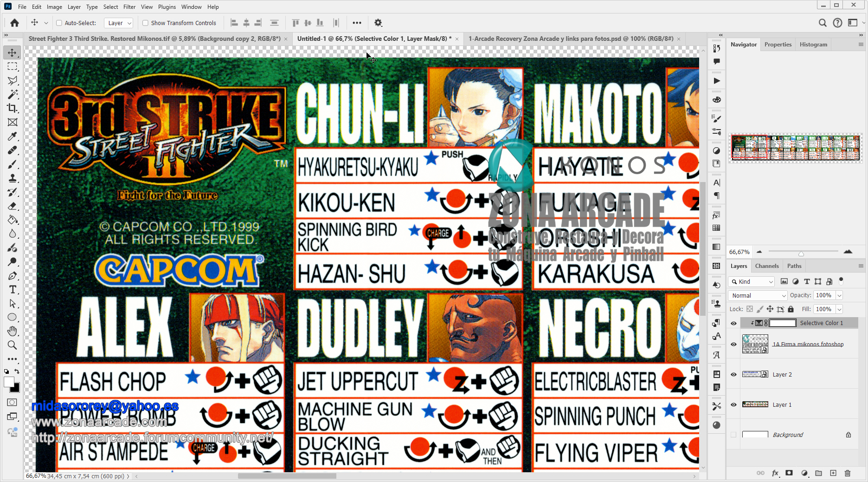Screen dimensions: 868x482
Task: Delete layer using trash icon
Action: pyautogui.click(x=848, y=473)
